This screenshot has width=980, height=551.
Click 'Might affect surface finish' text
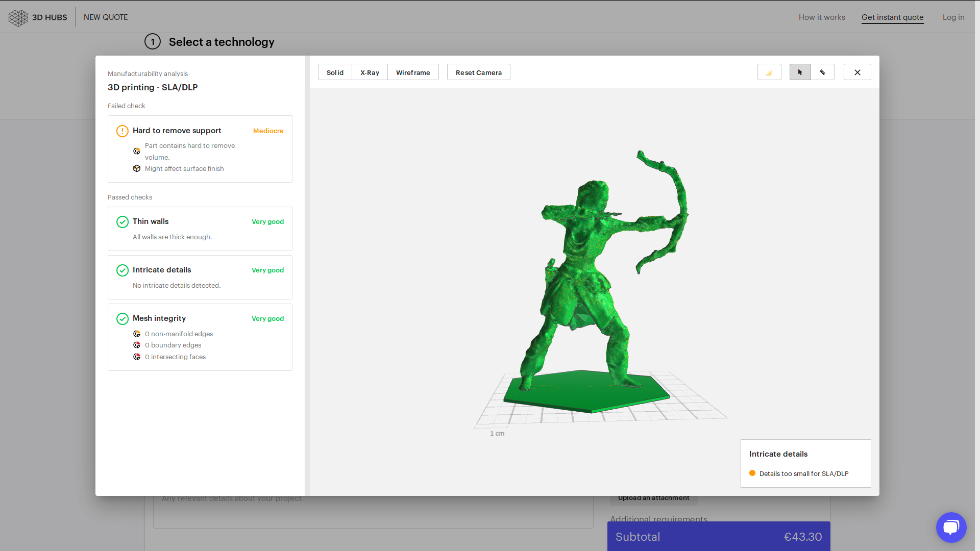tap(184, 168)
